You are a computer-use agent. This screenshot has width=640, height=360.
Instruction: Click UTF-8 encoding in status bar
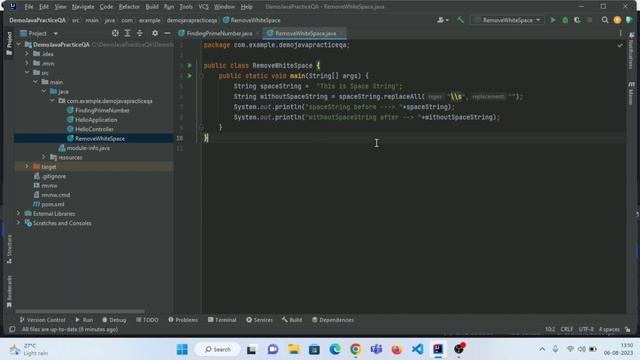point(586,329)
